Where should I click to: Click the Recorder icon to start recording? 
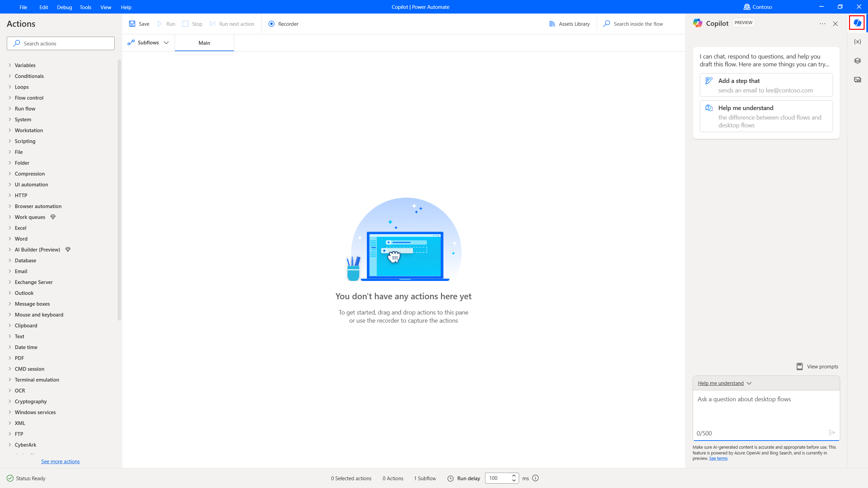click(271, 24)
